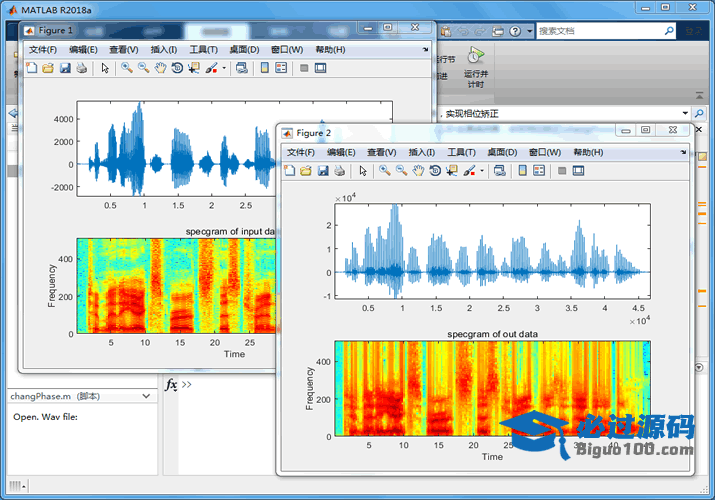The height and width of the screenshot is (500, 715).
Task: Expand help dropdown arrow next to question mark
Action: coord(529,31)
